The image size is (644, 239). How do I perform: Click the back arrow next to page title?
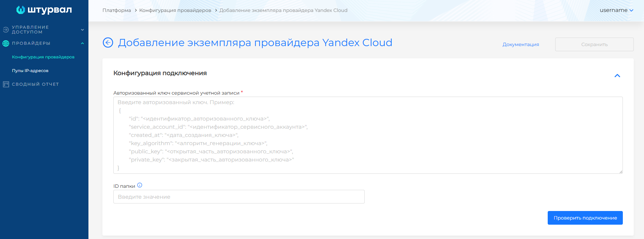[x=108, y=43]
